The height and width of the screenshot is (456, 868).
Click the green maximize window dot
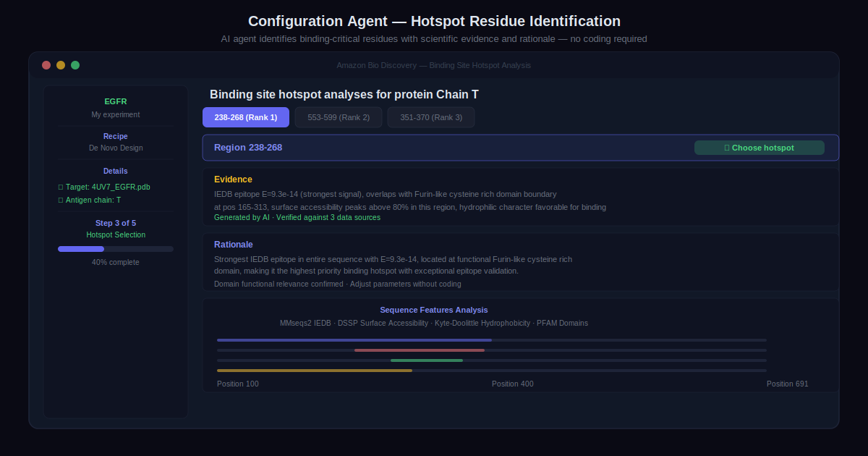click(75, 65)
